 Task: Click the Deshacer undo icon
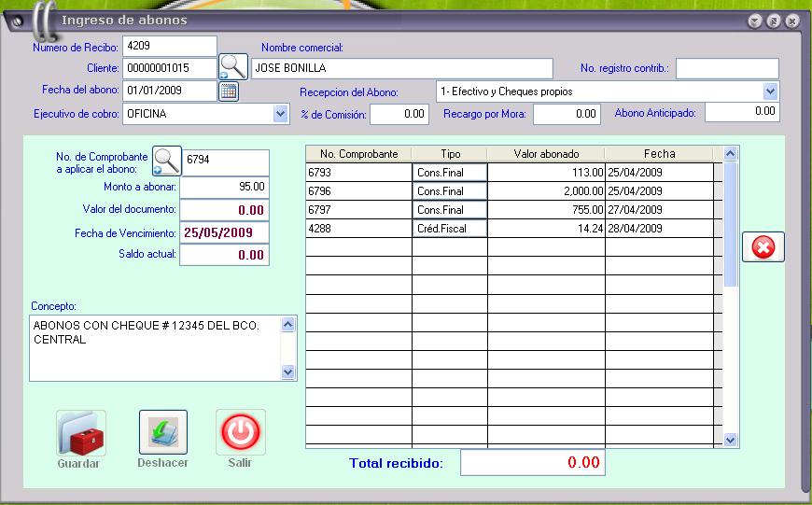coord(163,432)
